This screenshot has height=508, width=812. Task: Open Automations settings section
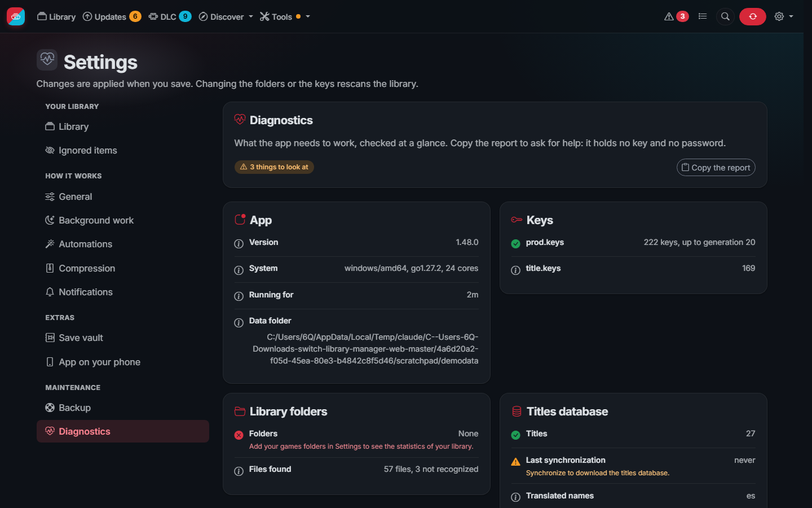(x=123, y=244)
